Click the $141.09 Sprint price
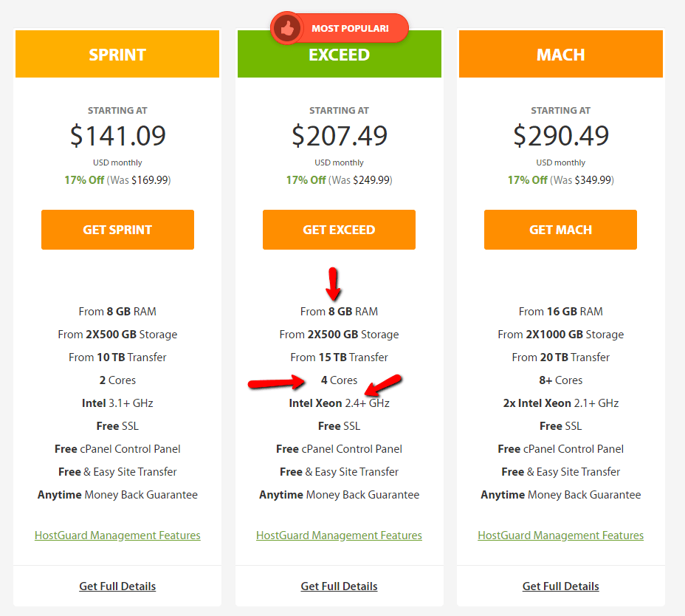685x616 pixels. [x=117, y=136]
